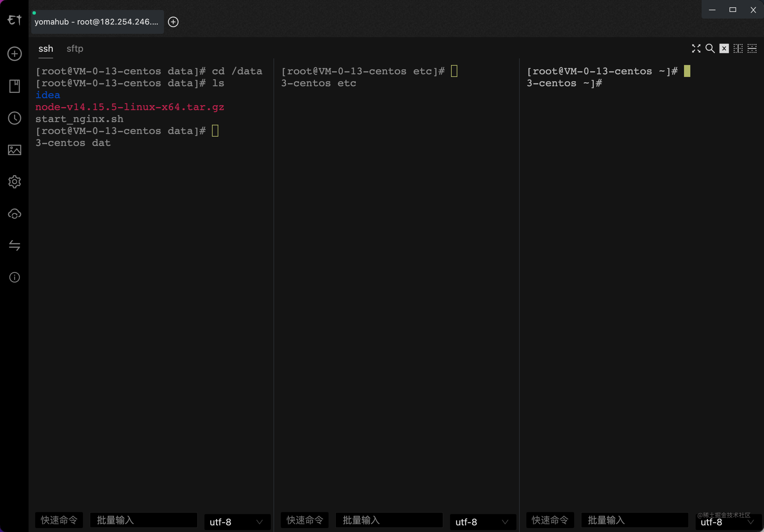The image size is (764, 532).
Task: Open the about info icon
Action: (x=15, y=277)
